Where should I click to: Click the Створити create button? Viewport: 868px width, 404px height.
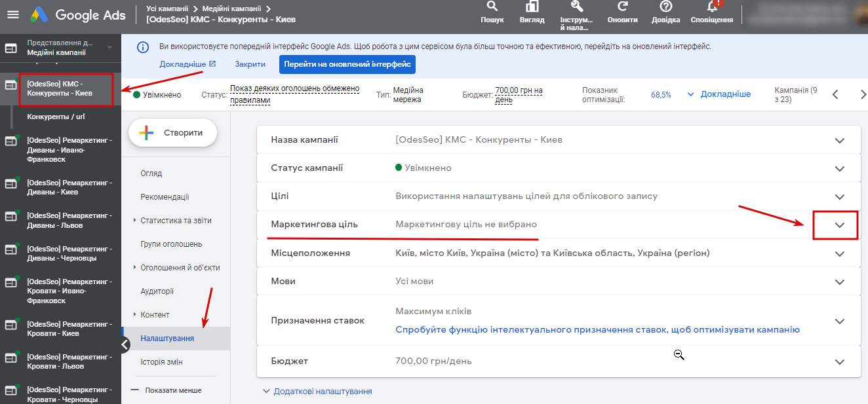[172, 132]
